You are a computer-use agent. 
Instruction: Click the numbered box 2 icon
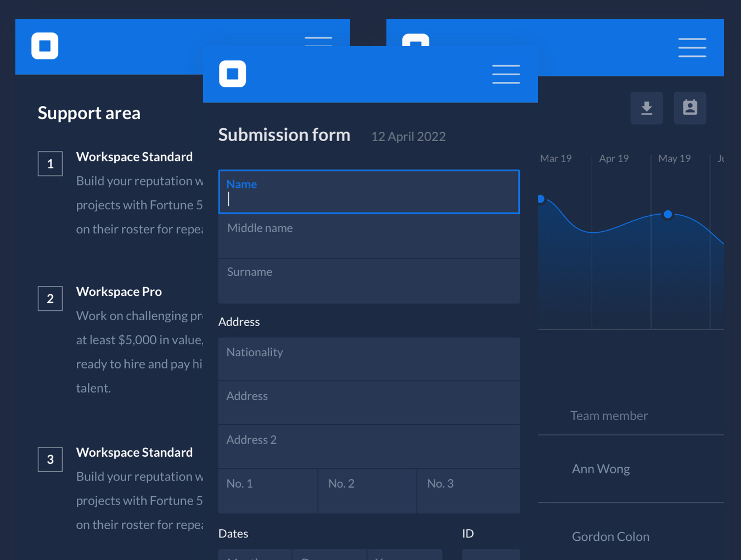point(50,299)
